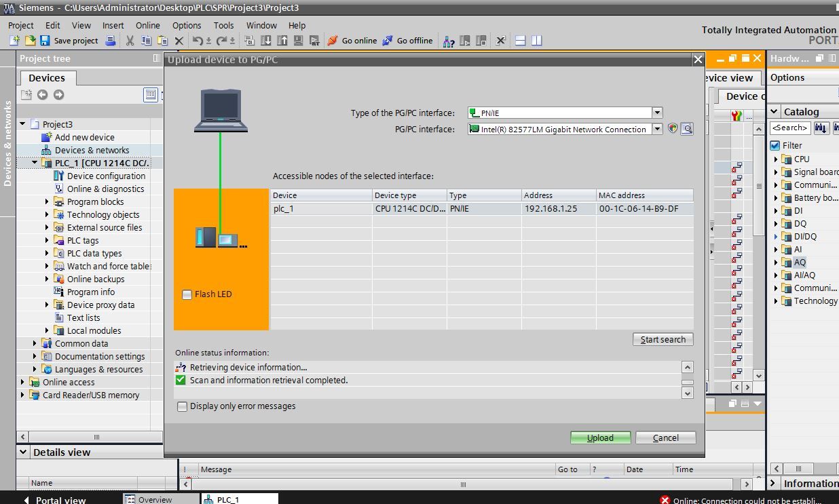This screenshot has width=839, height=504.
Task: Expand Common data tree node
Action: coord(35,343)
